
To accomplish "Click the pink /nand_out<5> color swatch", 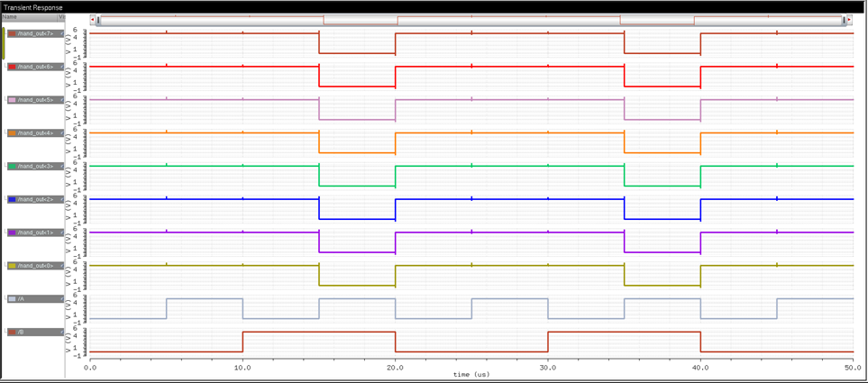I will (12, 100).
